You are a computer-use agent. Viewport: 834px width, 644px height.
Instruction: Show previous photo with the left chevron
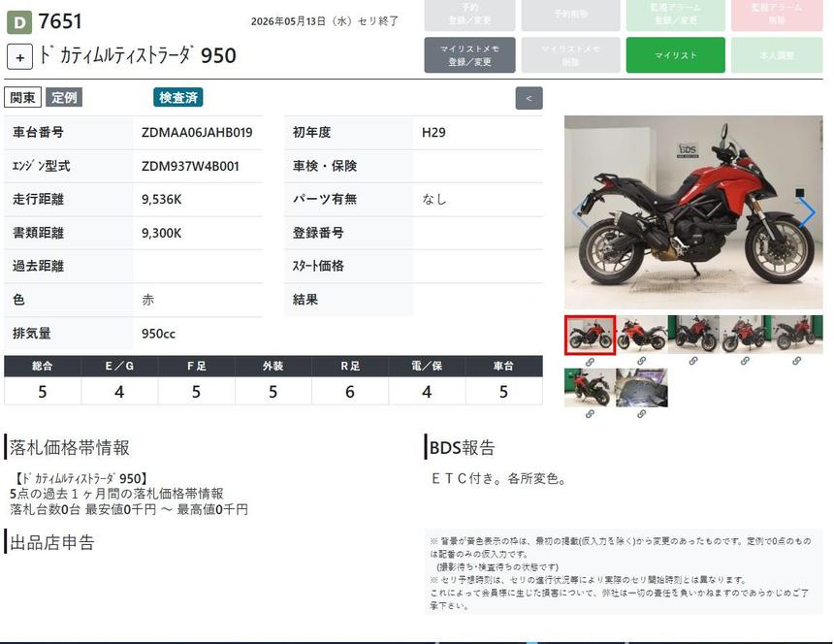point(580,212)
